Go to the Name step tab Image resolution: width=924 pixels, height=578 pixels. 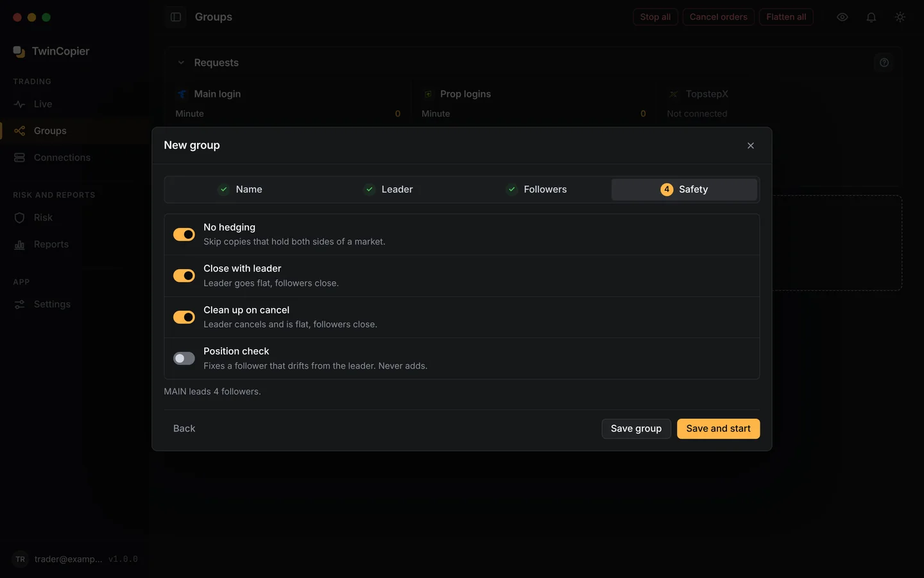click(240, 189)
